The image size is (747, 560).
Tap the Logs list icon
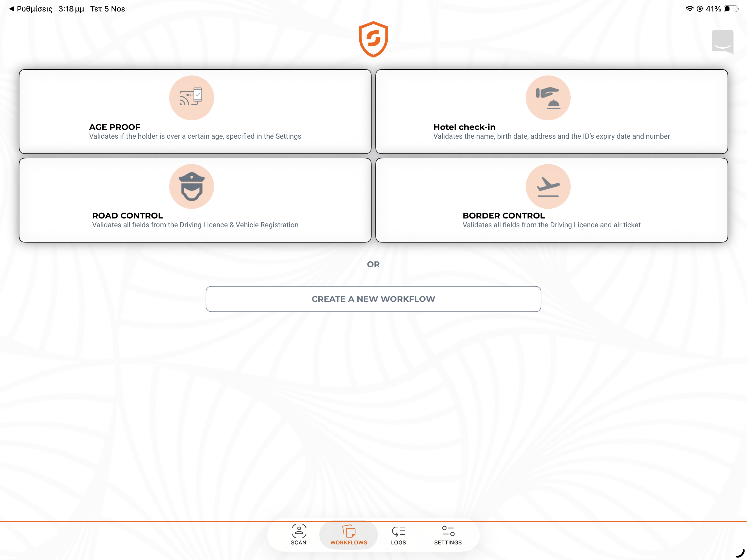click(398, 531)
